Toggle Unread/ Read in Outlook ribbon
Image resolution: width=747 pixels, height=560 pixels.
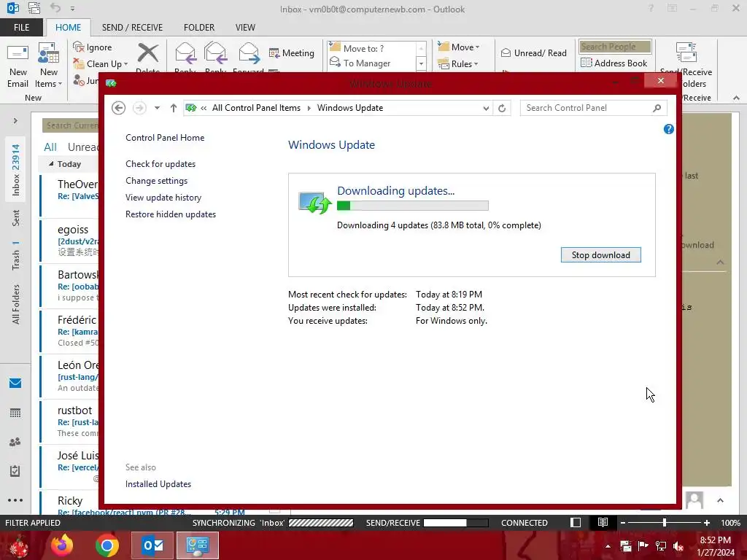(534, 52)
